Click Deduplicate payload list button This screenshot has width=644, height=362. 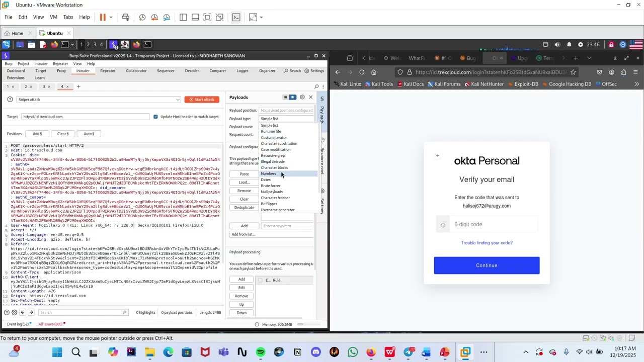(244, 208)
